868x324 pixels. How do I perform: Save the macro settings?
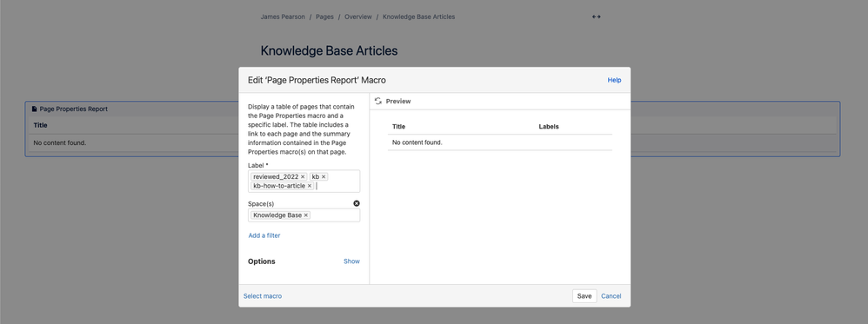tap(584, 296)
